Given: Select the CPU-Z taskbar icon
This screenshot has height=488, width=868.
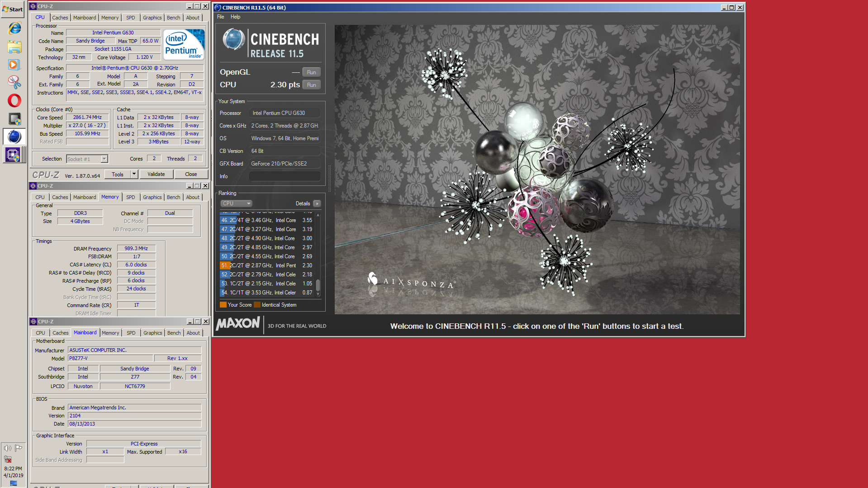Looking at the screenshot, I should pos(13,155).
